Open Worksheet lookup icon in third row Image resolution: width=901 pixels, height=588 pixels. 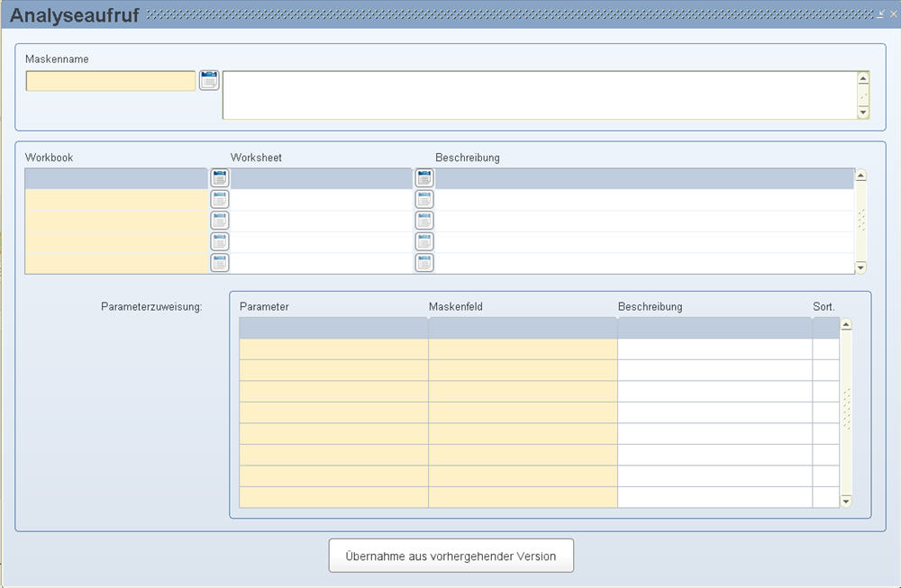pos(424,221)
